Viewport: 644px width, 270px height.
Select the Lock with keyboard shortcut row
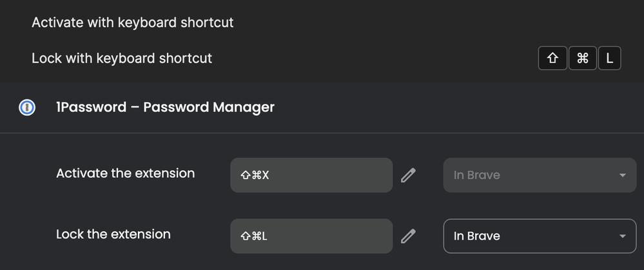[122, 58]
